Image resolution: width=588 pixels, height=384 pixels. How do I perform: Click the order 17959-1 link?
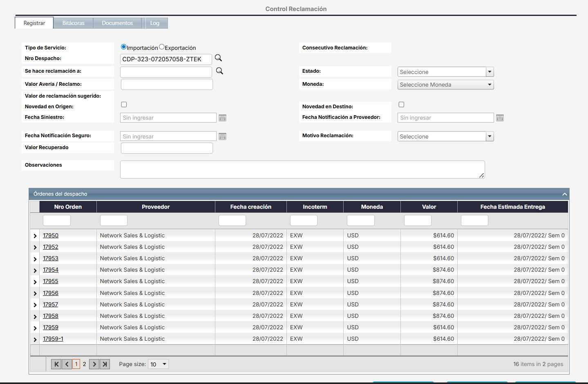click(53, 339)
